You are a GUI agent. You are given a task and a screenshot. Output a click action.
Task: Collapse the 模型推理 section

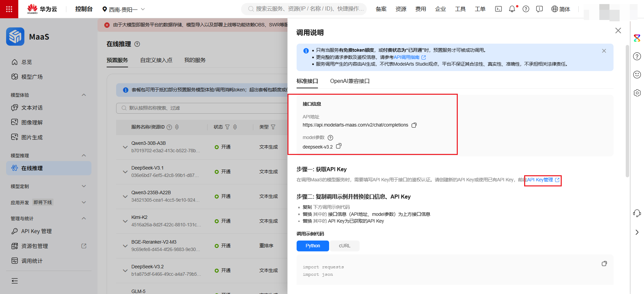point(84,155)
